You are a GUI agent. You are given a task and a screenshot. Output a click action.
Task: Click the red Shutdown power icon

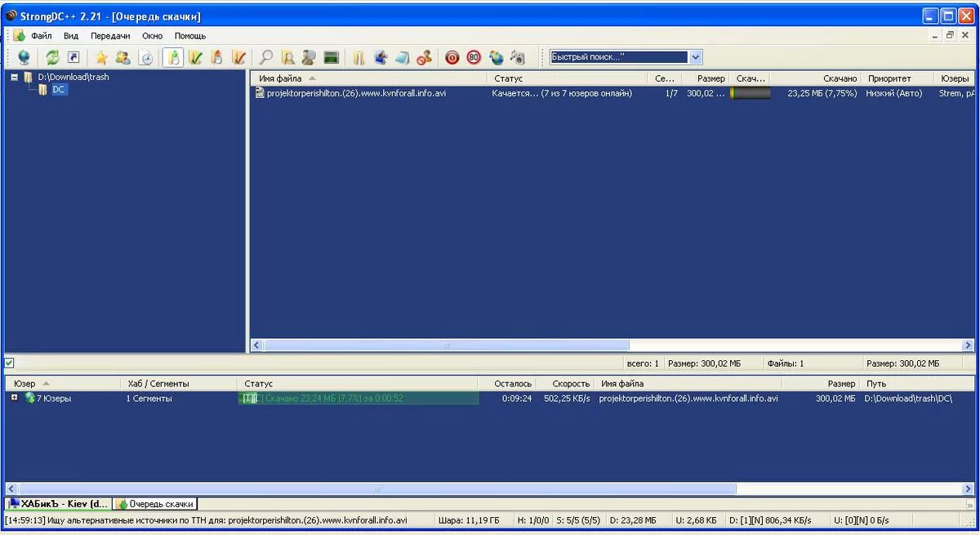(x=452, y=57)
